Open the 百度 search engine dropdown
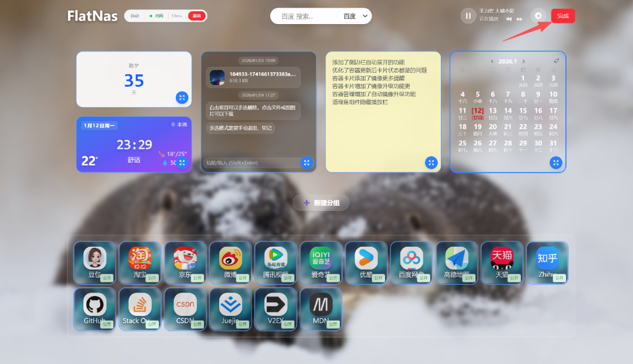The height and width of the screenshot is (364, 633). [353, 16]
